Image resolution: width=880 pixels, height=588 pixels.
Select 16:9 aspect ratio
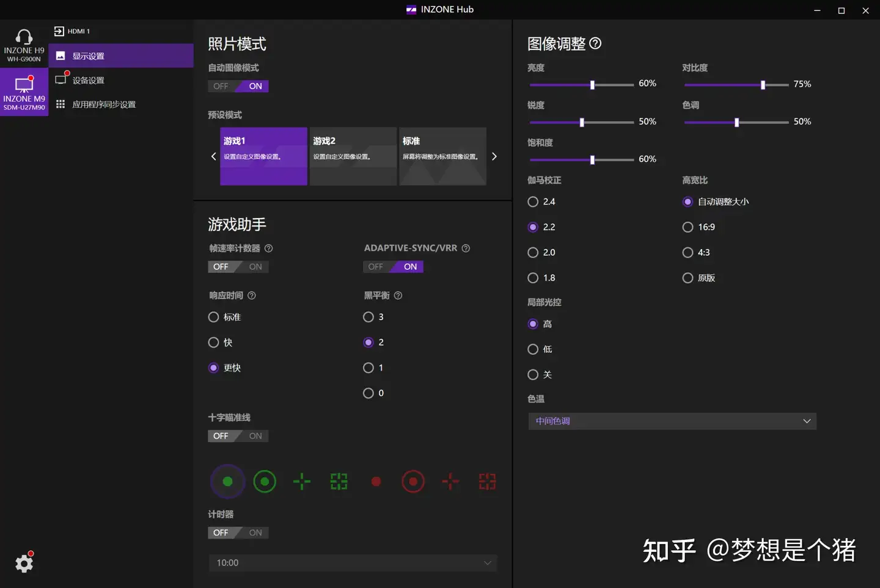(698, 227)
